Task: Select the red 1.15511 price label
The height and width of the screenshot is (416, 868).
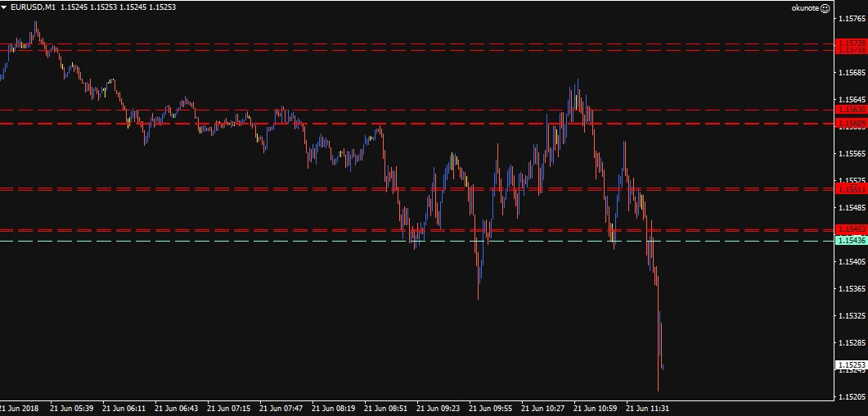Action: click(x=851, y=189)
